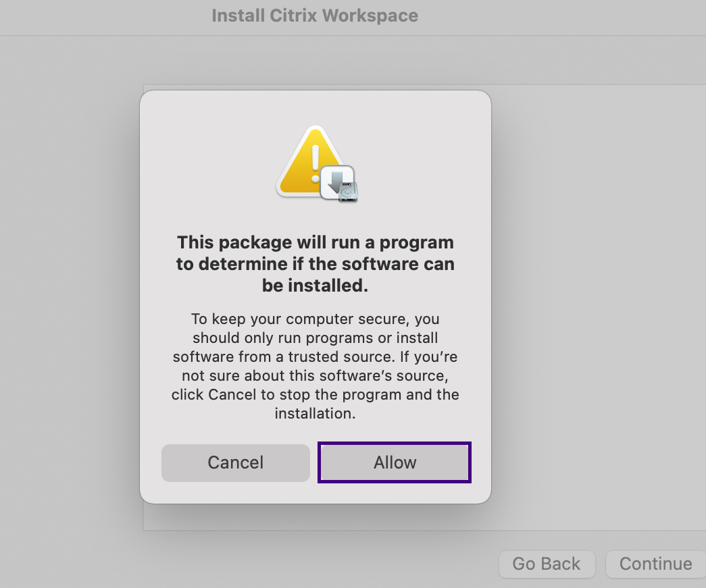Viewport: 706px width, 588px height.
Task: Click the final word "installation." in the dialog
Action: tap(316, 413)
